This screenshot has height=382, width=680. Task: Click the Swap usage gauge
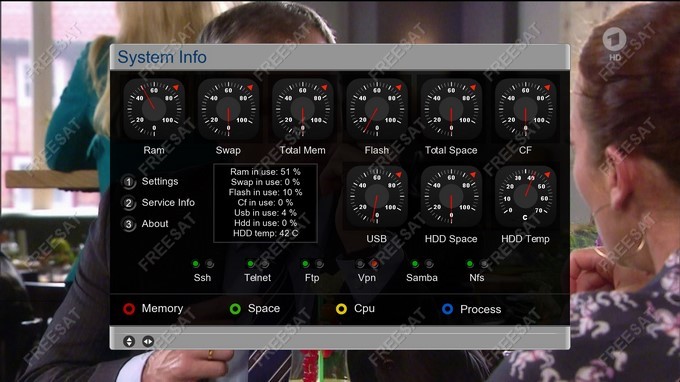[228, 109]
